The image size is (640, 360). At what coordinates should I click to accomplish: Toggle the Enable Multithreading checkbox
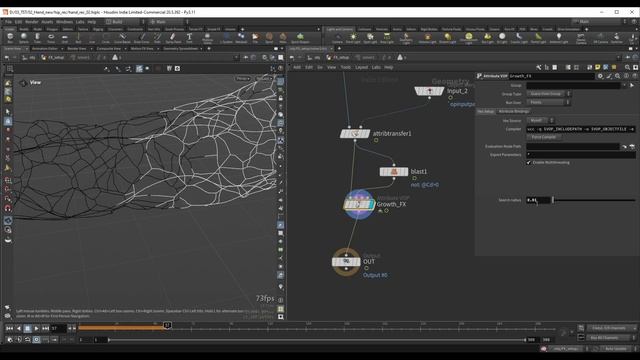click(529, 162)
